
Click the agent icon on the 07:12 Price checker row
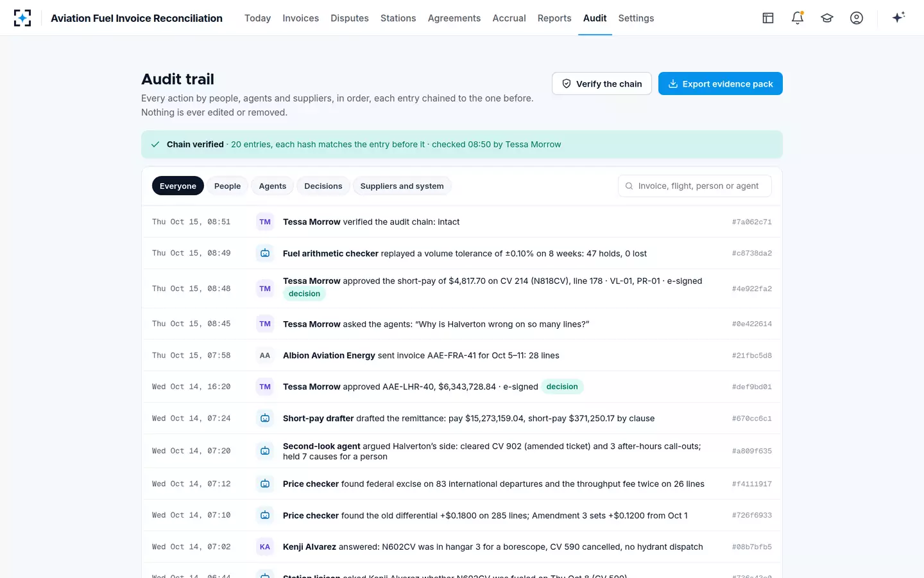pyautogui.click(x=265, y=484)
